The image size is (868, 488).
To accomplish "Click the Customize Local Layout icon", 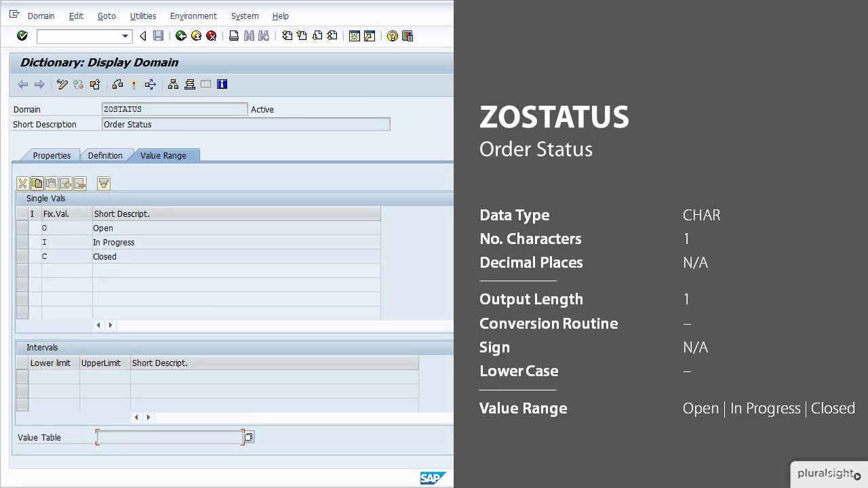I will (408, 36).
